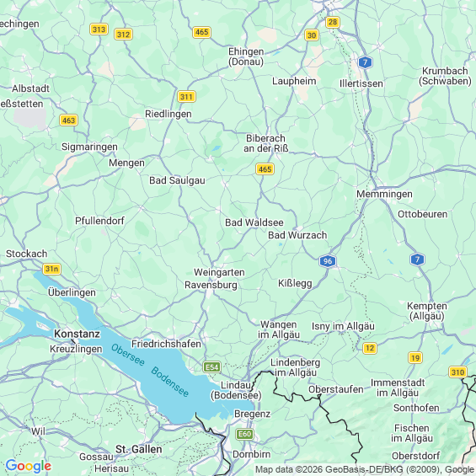Click the 31n road shield near Stockach
The height and width of the screenshot is (476, 476).
pos(51,269)
